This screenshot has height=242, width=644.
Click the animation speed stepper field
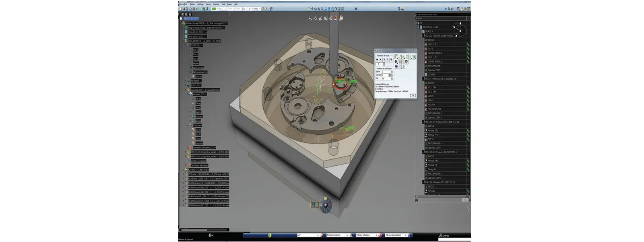(380, 64)
